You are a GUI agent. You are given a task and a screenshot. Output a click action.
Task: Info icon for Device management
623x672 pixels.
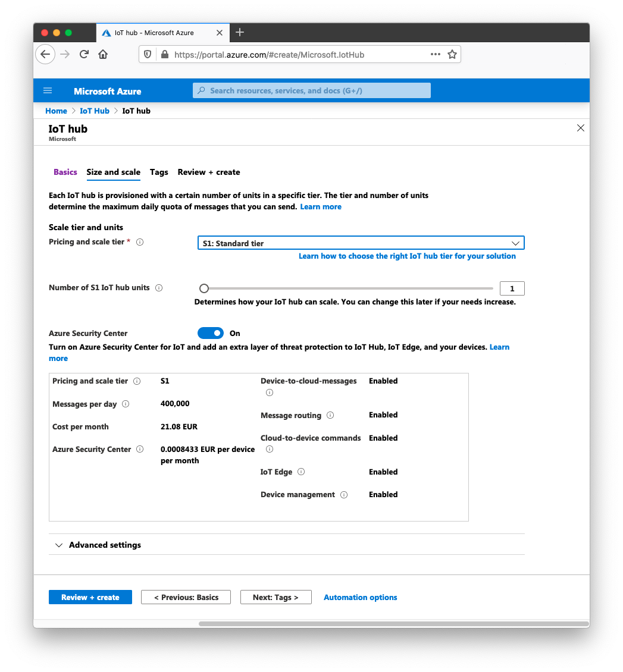[344, 495]
